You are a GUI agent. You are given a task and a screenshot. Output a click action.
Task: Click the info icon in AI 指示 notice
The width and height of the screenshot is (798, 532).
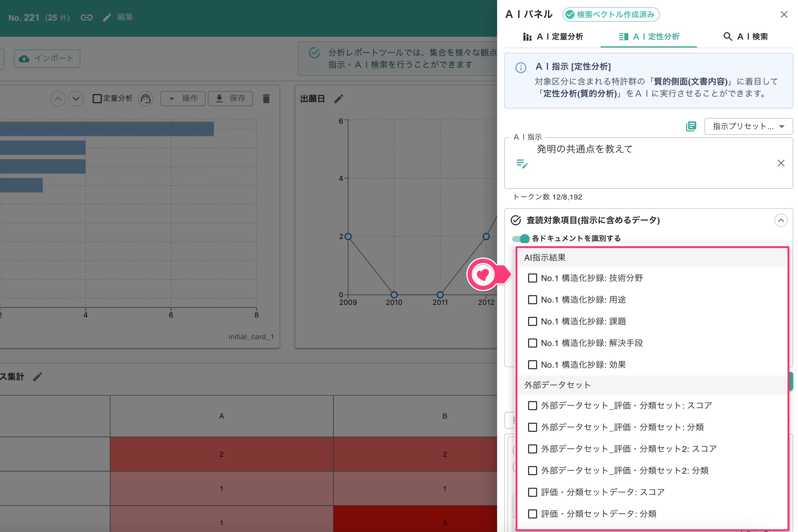521,68
